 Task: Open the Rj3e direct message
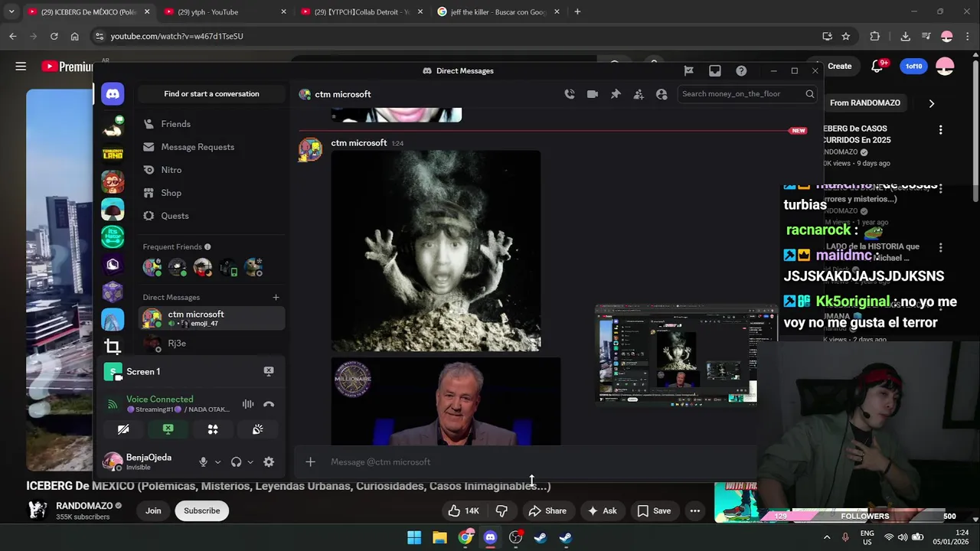click(x=211, y=343)
